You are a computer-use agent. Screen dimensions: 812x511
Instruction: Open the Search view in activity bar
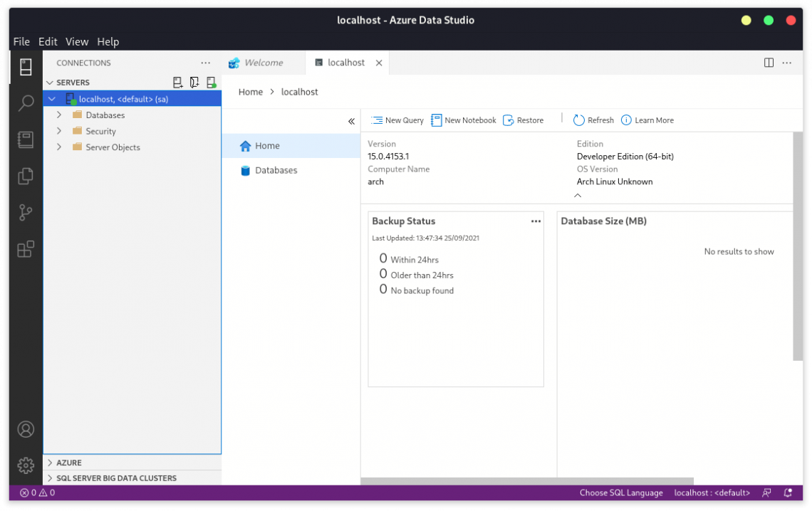click(26, 103)
